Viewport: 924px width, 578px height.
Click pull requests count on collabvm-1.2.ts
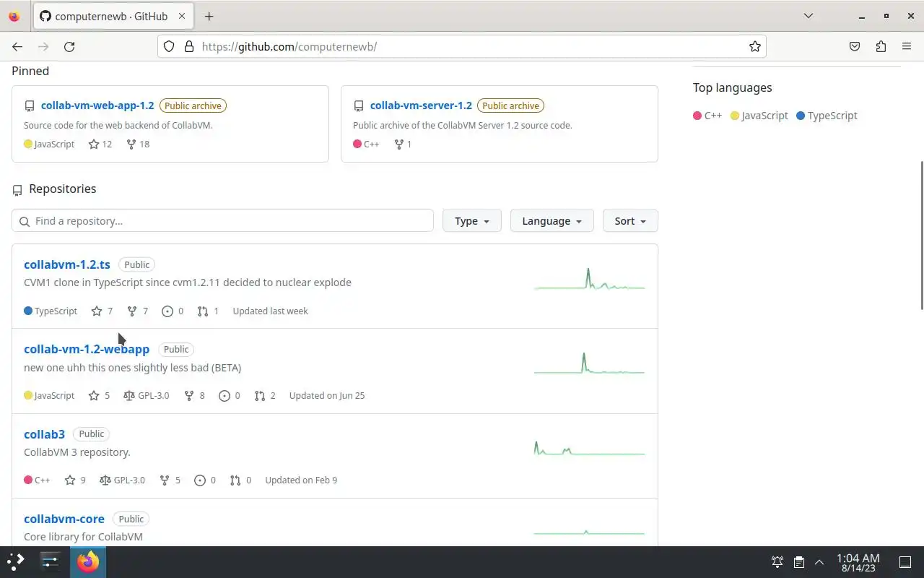pos(208,311)
